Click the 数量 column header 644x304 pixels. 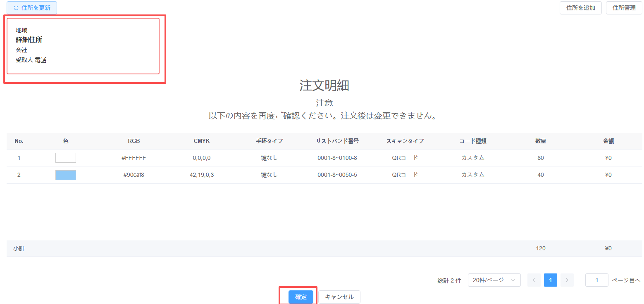[x=541, y=141]
